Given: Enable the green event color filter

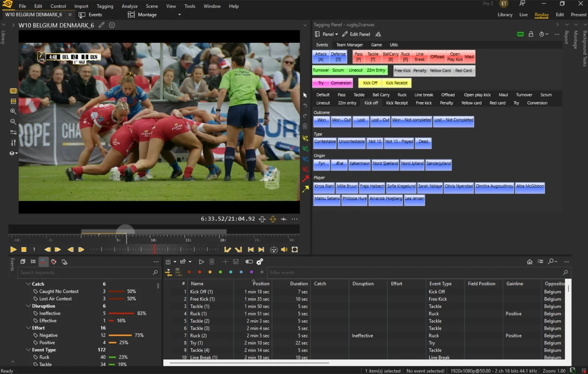Looking at the screenshot, I should click(220, 272).
